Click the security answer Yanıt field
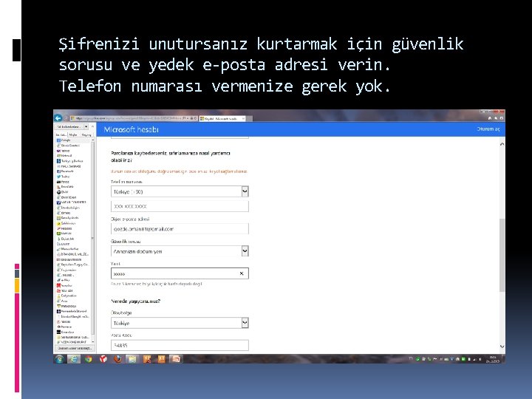The image size is (532, 399). [x=180, y=273]
